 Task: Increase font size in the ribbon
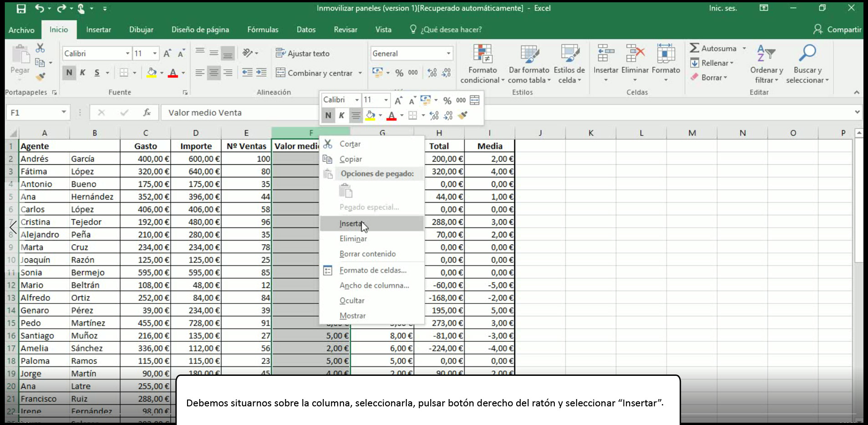(167, 53)
